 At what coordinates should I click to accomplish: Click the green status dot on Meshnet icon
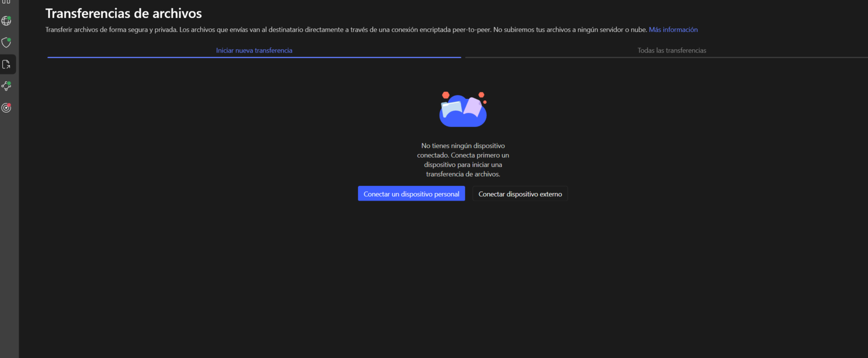click(x=9, y=84)
